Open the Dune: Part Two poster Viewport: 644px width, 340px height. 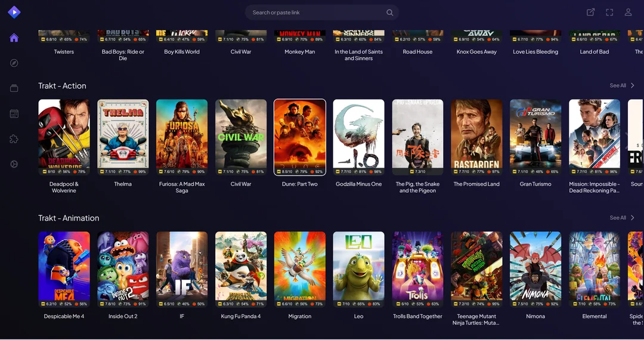coord(300,137)
